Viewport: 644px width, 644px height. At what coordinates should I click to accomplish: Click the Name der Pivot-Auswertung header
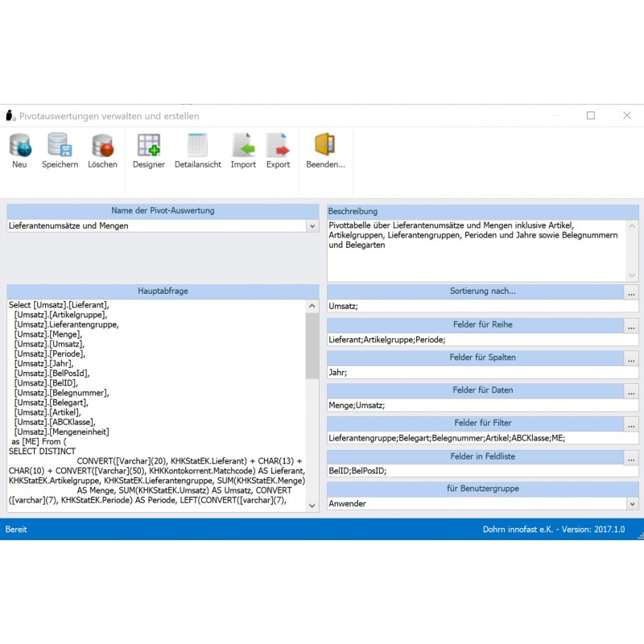(163, 211)
